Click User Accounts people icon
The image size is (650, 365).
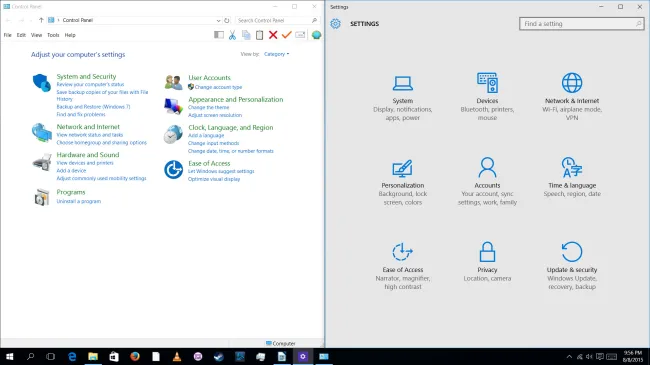coord(173,82)
